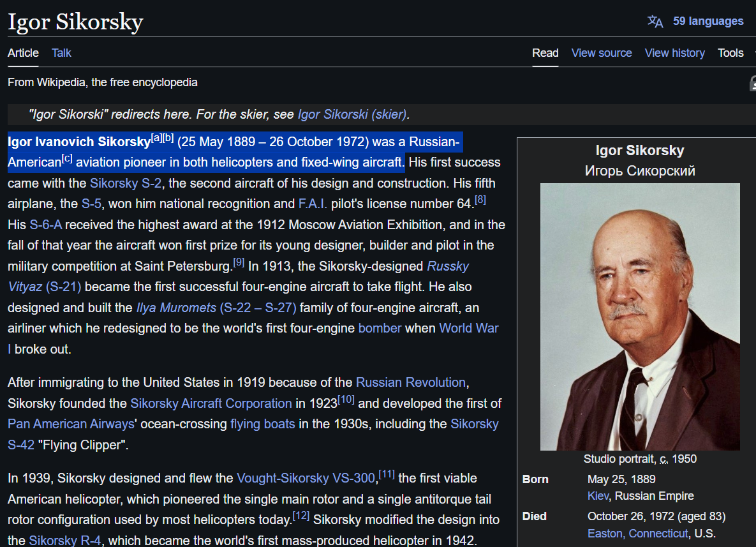
Task: Click the bold name Igor Ivanovich Sikorsky
Action: 79,142
